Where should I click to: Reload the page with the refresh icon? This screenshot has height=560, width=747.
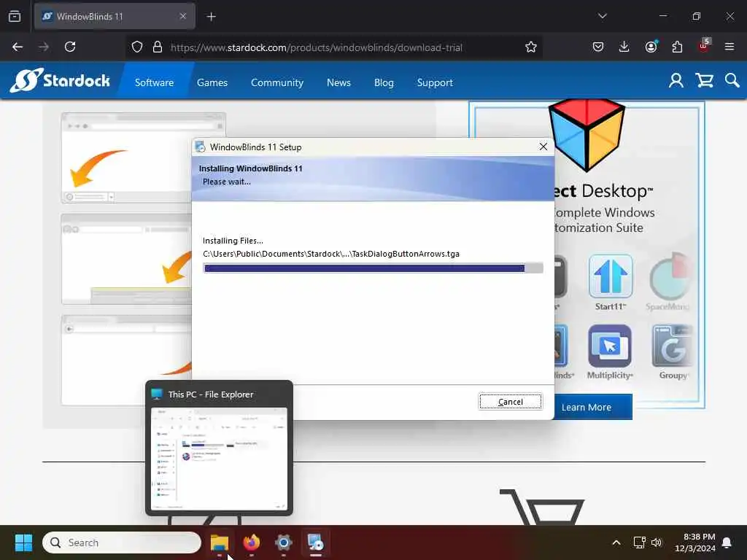click(70, 47)
